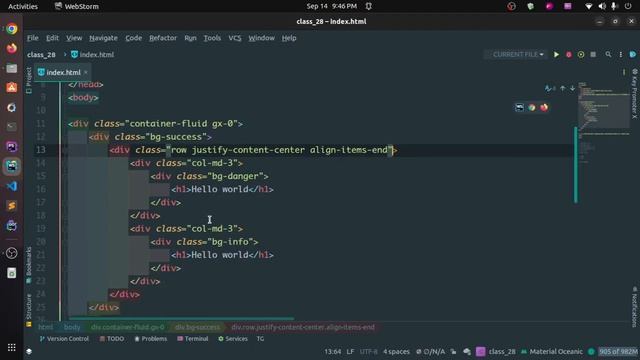This screenshot has height=360, width=640.
Task: Open the Code menu
Action: coord(133,38)
